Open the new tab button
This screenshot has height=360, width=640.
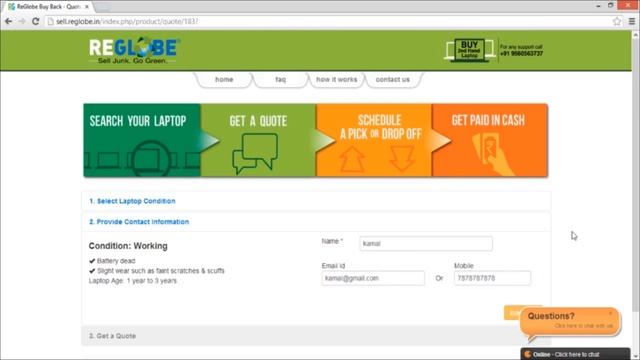(x=103, y=7)
